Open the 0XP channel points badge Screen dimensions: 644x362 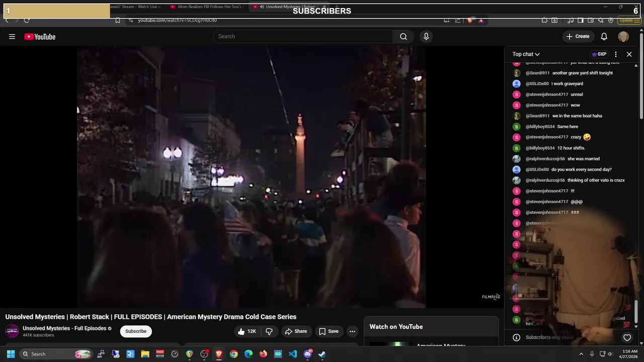599,54
